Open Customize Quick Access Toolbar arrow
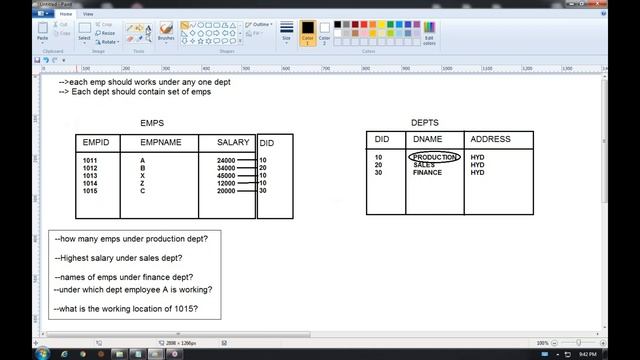Screen dimensions: 640x360 click(x=64, y=60)
